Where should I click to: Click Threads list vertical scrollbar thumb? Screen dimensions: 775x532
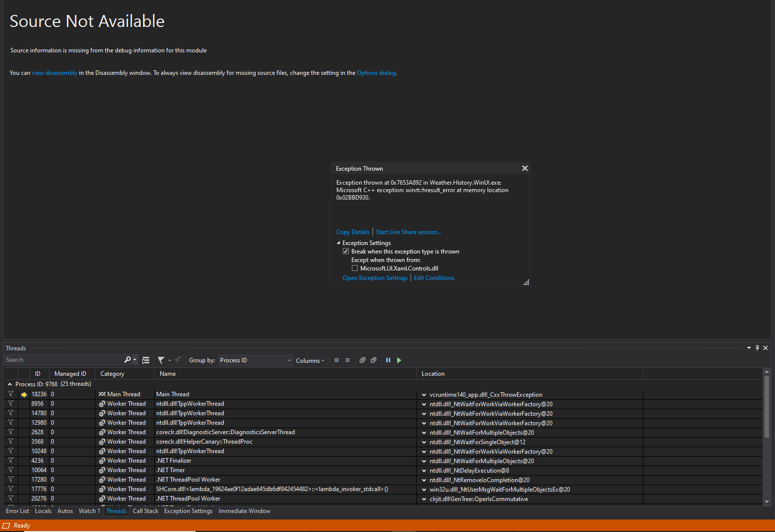click(x=767, y=407)
